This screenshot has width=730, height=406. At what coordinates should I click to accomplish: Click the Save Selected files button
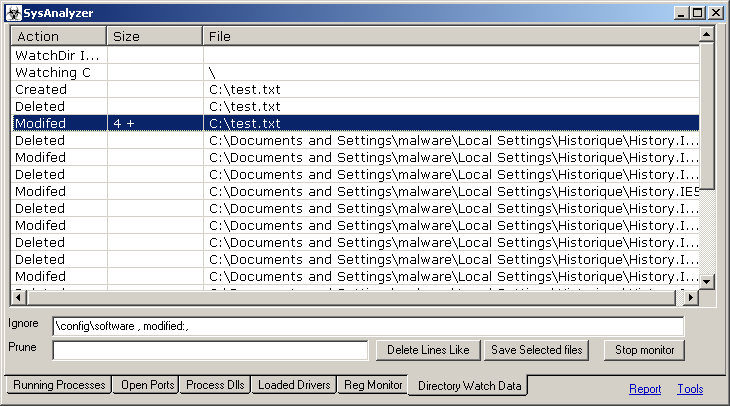[538, 350]
